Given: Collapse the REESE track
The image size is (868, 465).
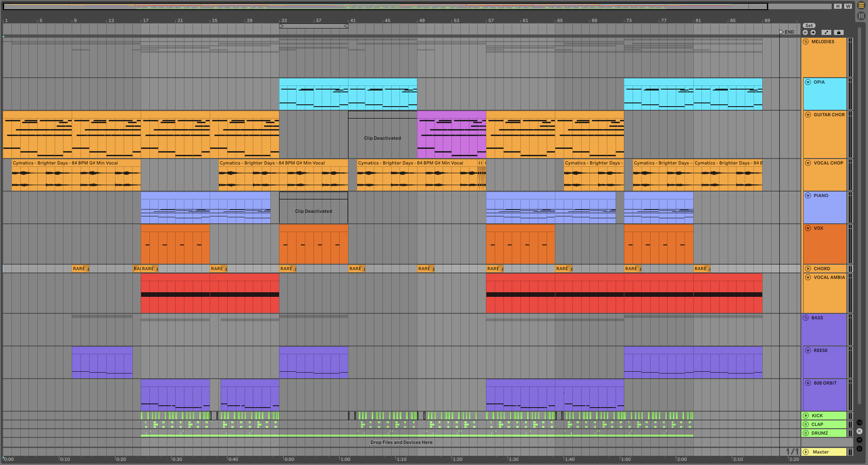Looking at the screenshot, I should [x=808, y=351].
